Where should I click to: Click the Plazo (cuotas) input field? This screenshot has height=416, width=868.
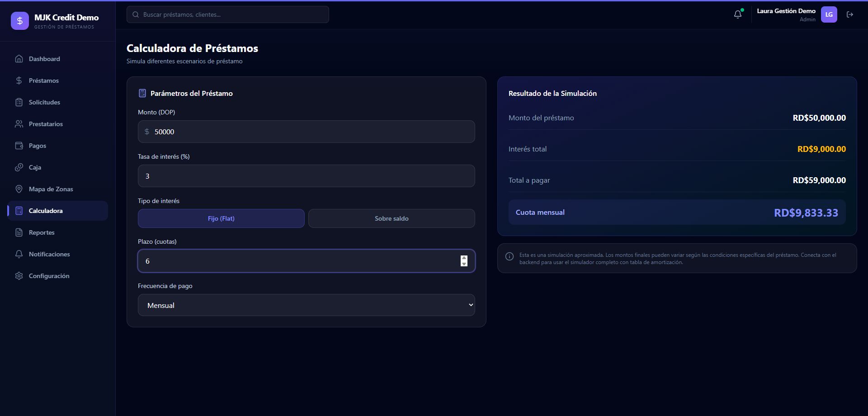(x=307, y=261)
